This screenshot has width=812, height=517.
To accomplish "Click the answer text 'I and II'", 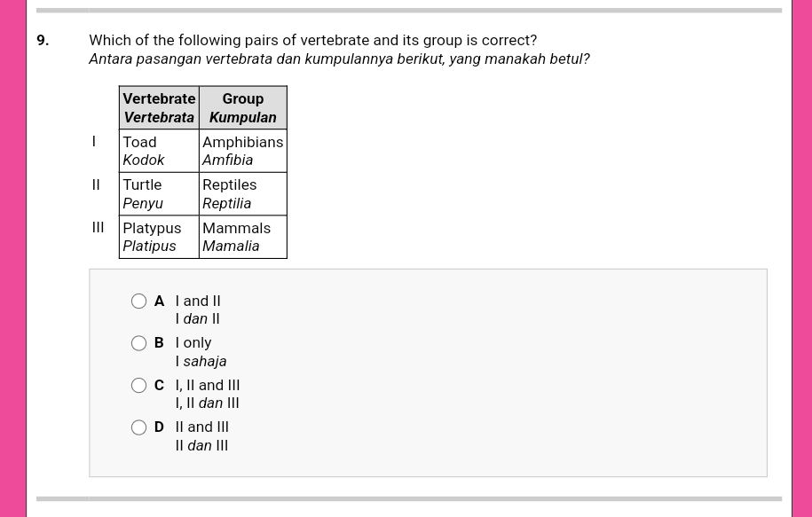I will pos(197,301).
